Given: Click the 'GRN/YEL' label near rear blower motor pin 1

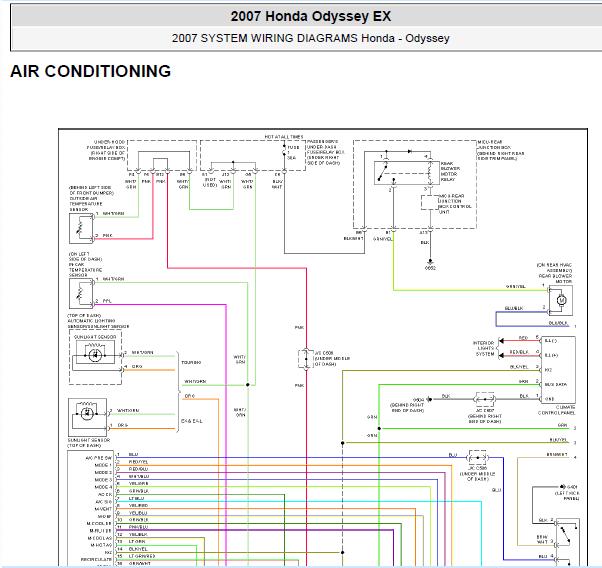Looking at the screenshot, I should click(x=516, y=286).
